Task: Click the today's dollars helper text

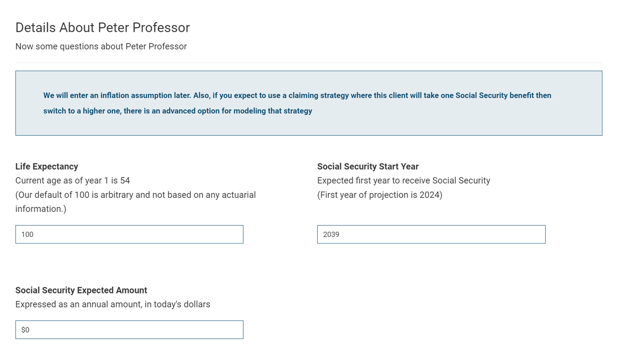Action: pyautogui.click(x=112, y=304)
